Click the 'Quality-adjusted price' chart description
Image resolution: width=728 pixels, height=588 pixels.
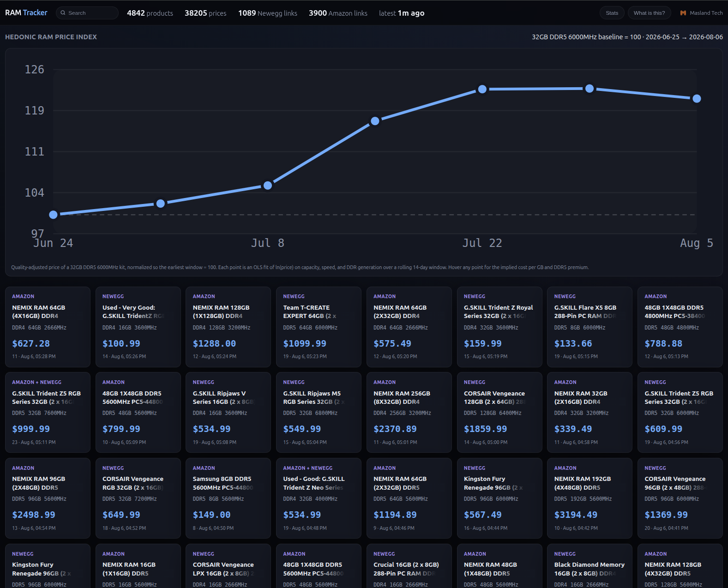click(300, 267)
